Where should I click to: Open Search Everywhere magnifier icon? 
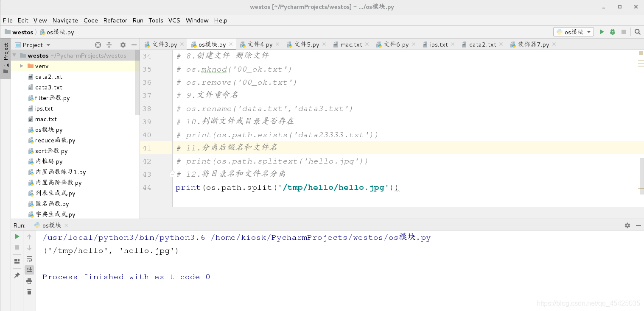(637, 32)
